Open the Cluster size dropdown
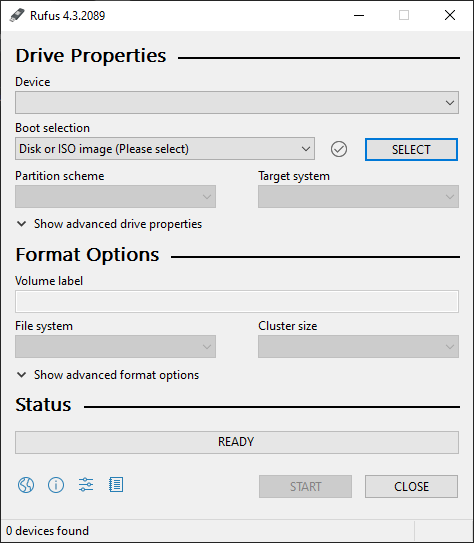This screenshot has height=543, width=474. pyautogui.click(x=358, y=346)
